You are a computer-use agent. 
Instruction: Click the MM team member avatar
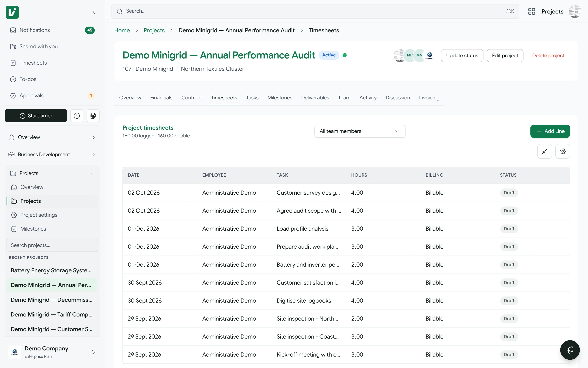click(x=420, y=55)
